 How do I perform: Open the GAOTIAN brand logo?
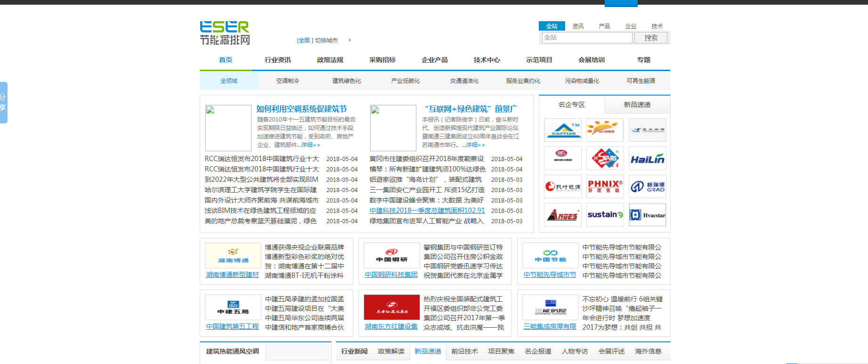pos(562,130)
